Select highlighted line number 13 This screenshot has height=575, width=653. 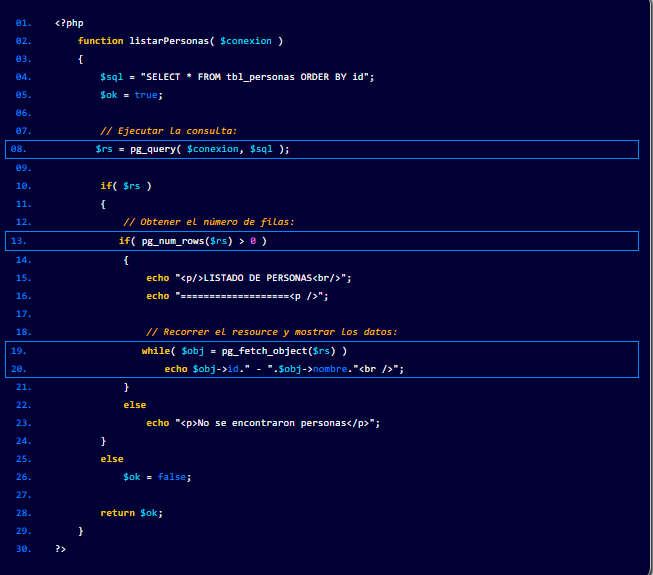[x=19, y=241]
